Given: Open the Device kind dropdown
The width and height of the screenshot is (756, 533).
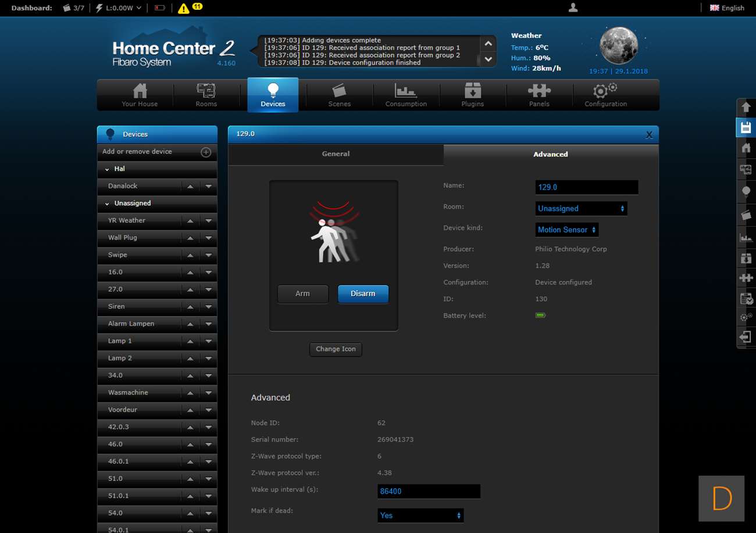Looking at the screenshot, I should click(x=567, y=230).
